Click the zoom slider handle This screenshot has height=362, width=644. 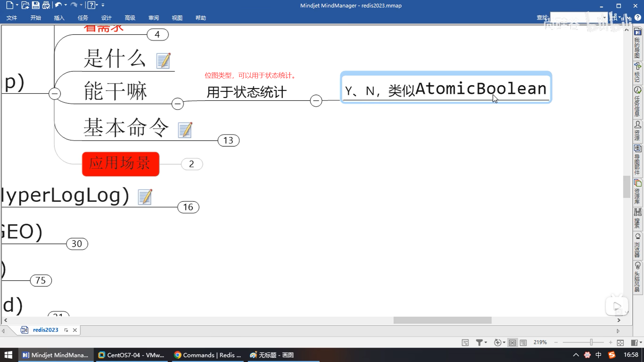click(591, 342)
